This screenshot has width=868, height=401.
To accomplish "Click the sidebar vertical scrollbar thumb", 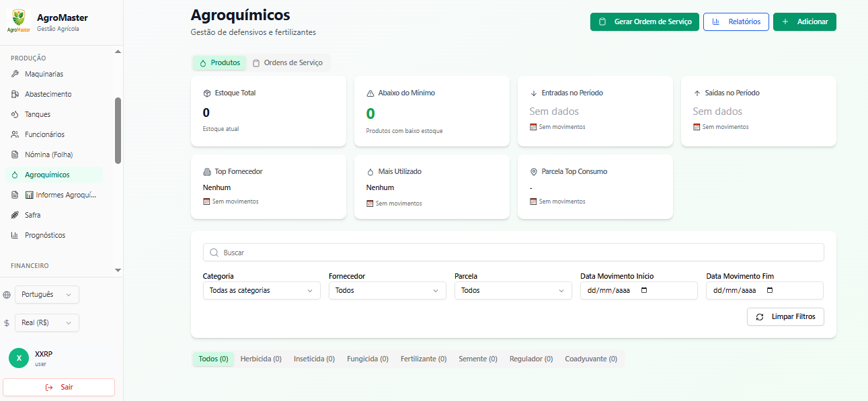I will (118, 130).
